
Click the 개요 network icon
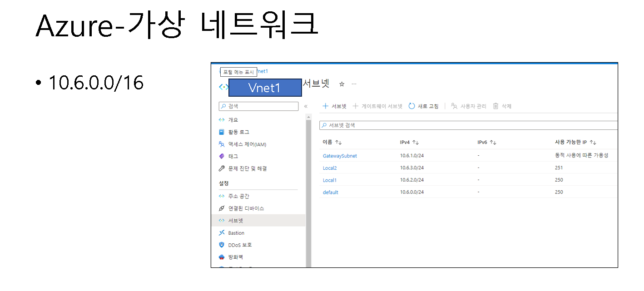(x=222, y=120)
